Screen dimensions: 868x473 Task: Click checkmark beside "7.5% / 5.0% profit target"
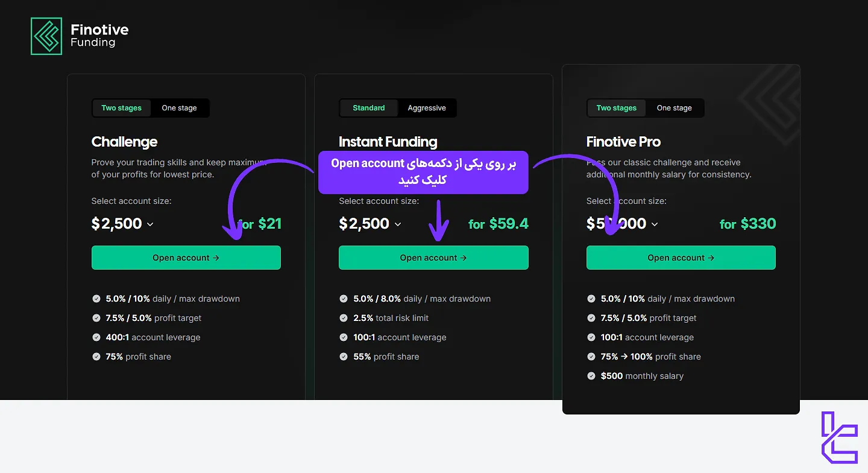96,318
